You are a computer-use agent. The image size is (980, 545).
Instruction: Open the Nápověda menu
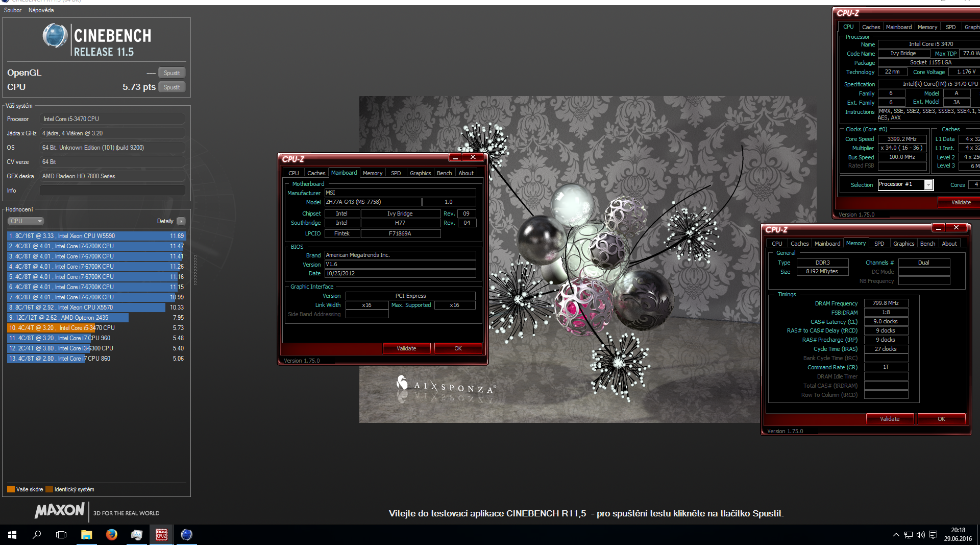(x=41, y=10)
